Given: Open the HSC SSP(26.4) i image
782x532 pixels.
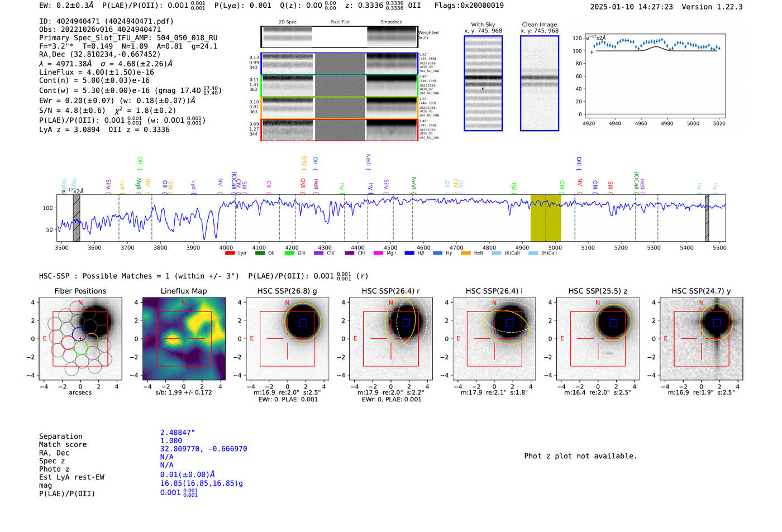Looking at the screenshot, I should [494, 339].
